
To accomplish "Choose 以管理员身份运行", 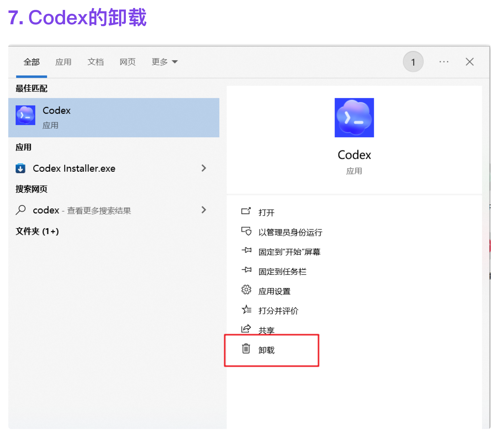I will [290, 232].
